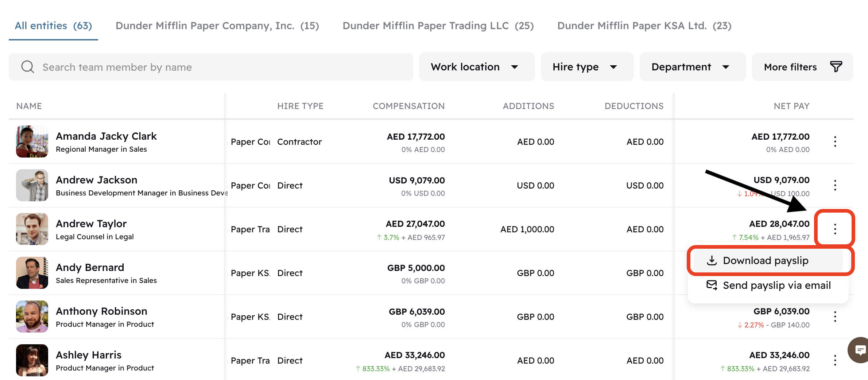Image resolution: width=868 pixels, height=380 pixels.
Task: Expand the Department filter dropdown
Action: coord(692,67)
